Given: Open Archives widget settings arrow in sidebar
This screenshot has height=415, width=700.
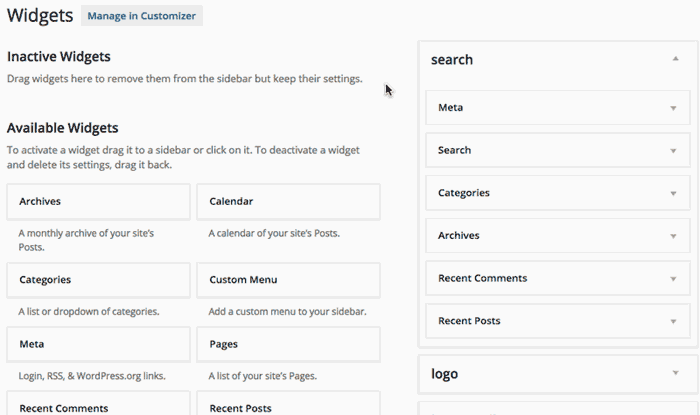Looking at the screenshot, I should coord(673,236).
